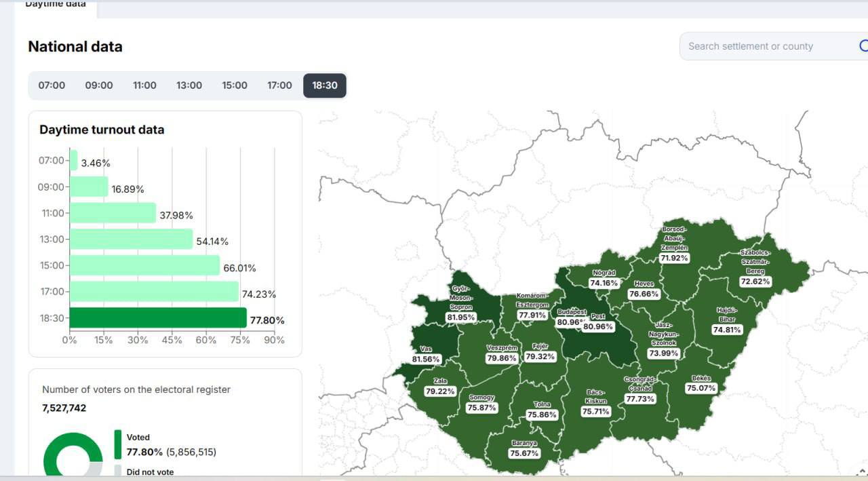Choose the 13:00 time button
The height and width of the screenshot is (481, 868).
pyautogui.click(x=189, y=85)
